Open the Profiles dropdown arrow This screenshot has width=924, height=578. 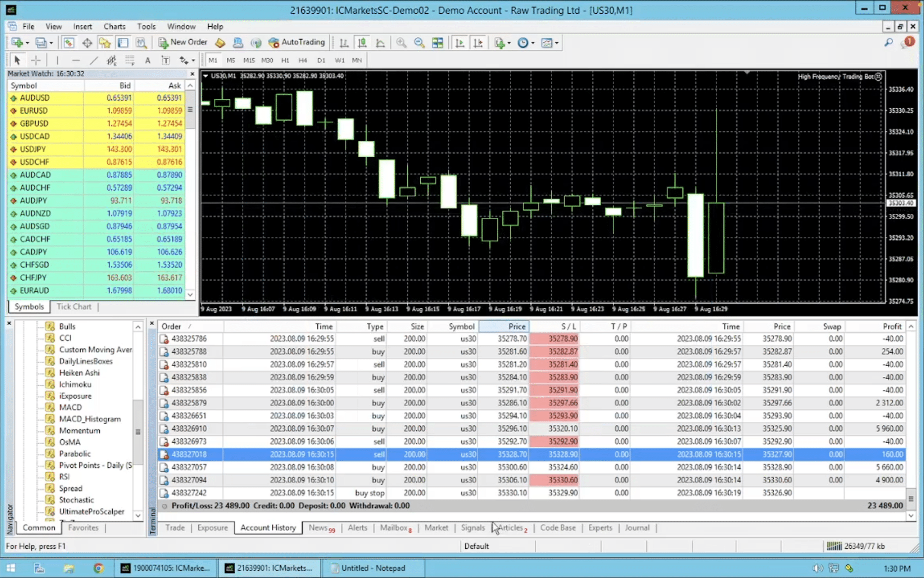pyautogui.click(x=51, y=43)
